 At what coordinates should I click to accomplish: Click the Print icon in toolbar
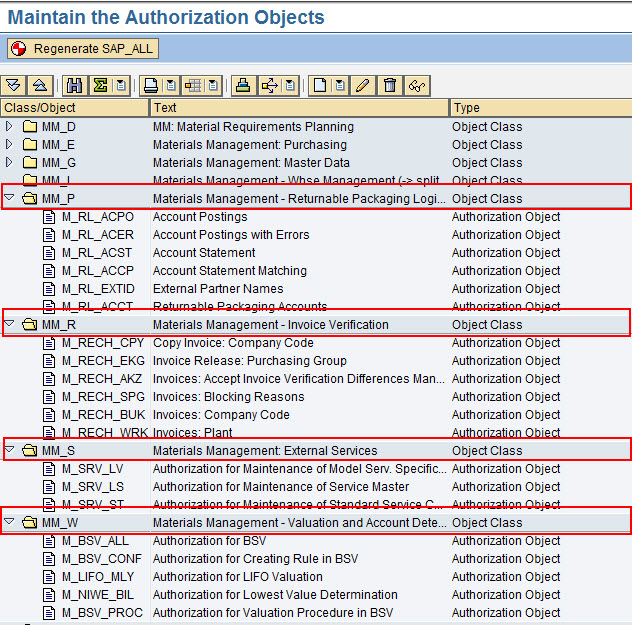(x=150, y=86)
